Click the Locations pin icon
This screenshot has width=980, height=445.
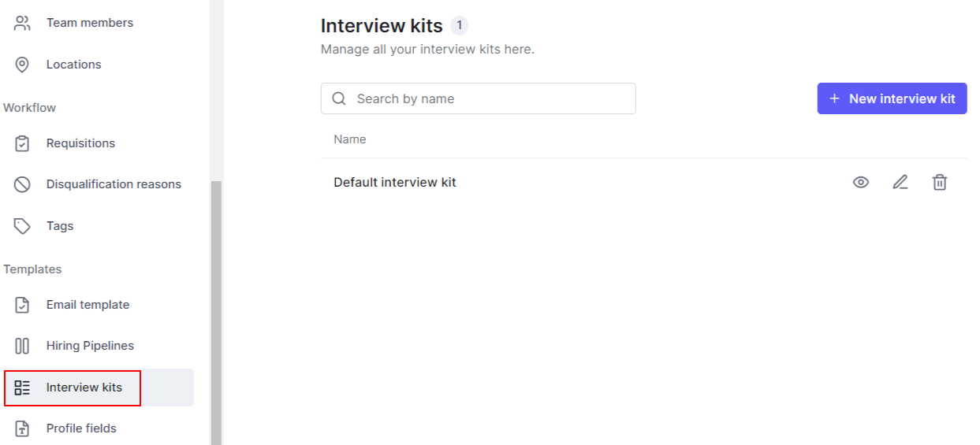pos(22,65)
